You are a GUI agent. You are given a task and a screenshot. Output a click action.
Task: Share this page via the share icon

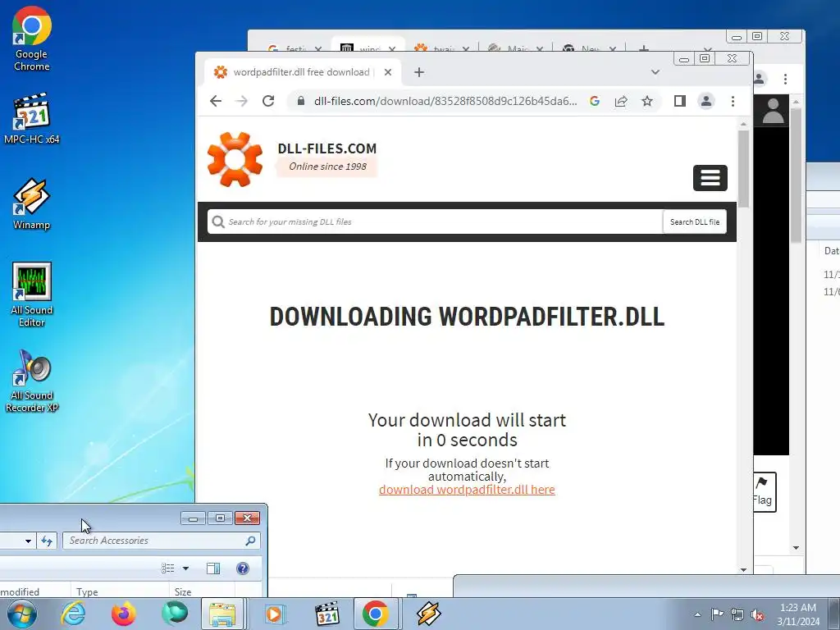click(621, 101)
